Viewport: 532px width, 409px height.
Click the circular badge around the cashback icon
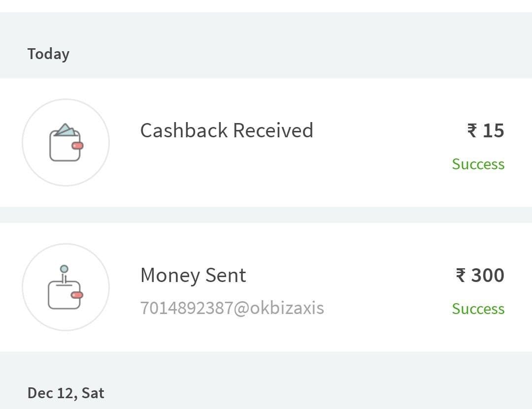[66, 142]
